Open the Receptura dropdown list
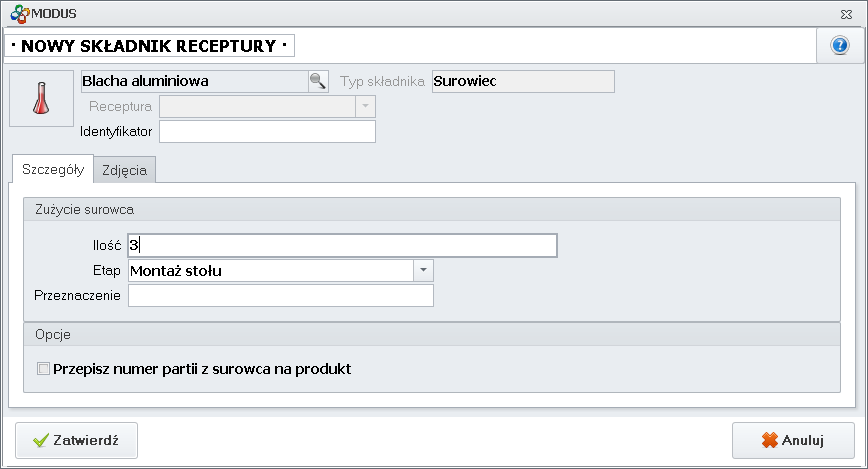Screen dimensions: 868x469 coord(366,106)
